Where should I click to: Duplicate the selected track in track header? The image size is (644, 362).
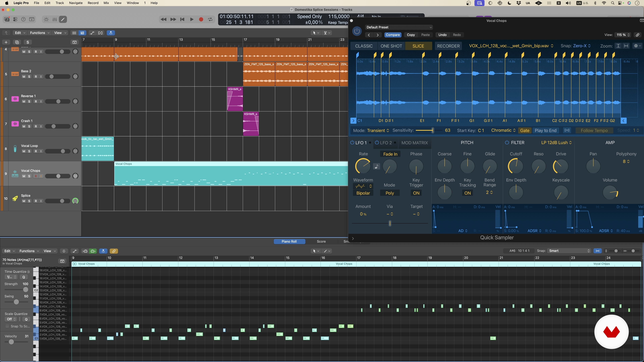pyautogui.click(x=17, y=42)
